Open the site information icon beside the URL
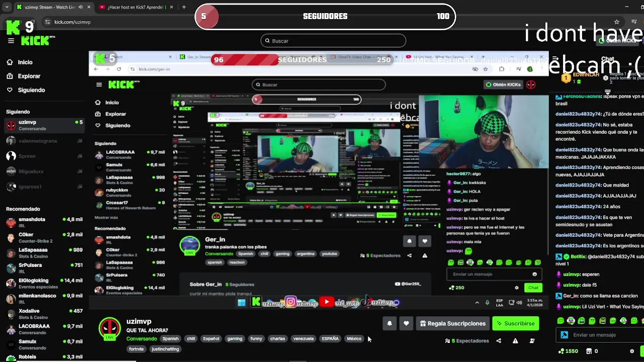 (x=47, y=22)
